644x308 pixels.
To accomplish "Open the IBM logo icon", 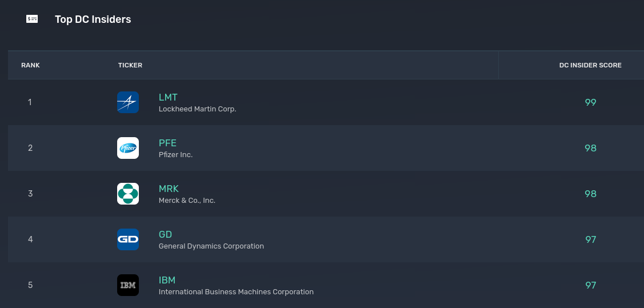I will click(x=128, y=285).
